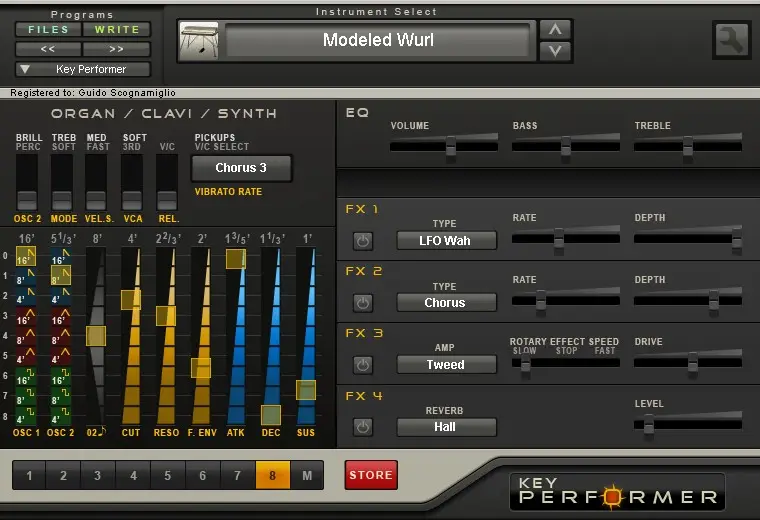Open FX 3 amp Tweed dropdown
The width and height of the screenshot is (760, 520).
point(446,364)
